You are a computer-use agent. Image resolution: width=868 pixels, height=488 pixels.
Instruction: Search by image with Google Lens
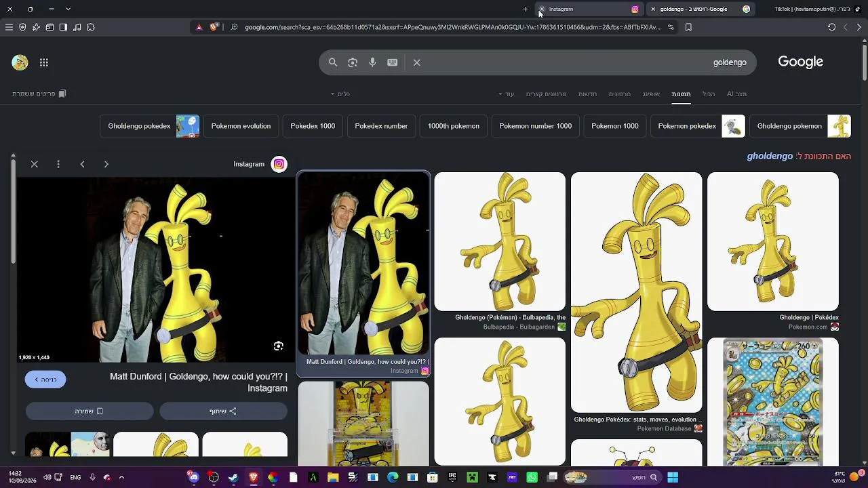coord(353,62)
